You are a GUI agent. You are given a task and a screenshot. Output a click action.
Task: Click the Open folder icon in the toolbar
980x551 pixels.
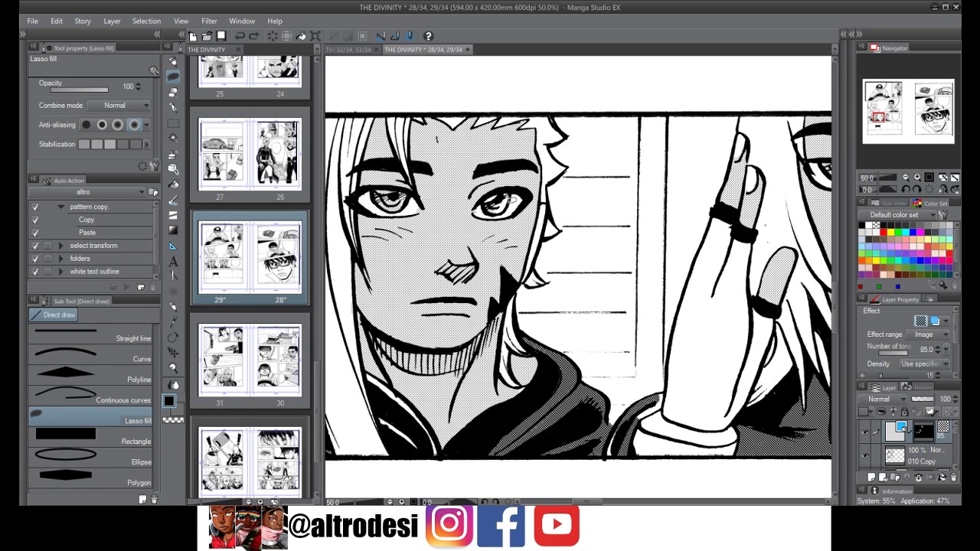pos(207,36)
